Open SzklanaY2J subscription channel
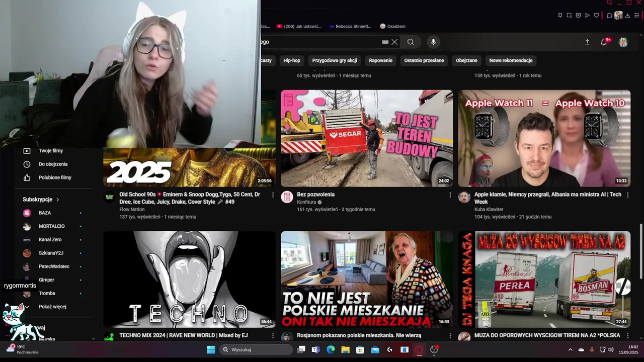The width and height of the screenshot is (644, 362). pos(52,253)
